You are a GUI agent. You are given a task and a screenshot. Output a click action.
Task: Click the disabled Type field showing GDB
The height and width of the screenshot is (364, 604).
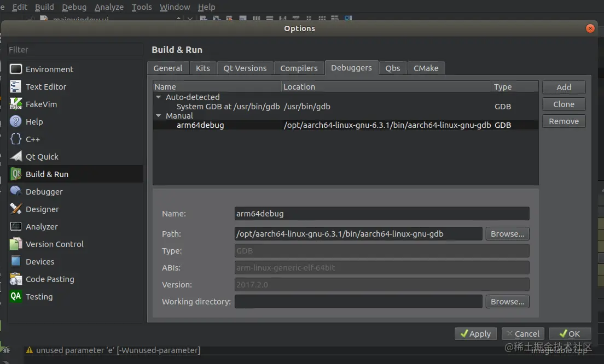[382, 251]
